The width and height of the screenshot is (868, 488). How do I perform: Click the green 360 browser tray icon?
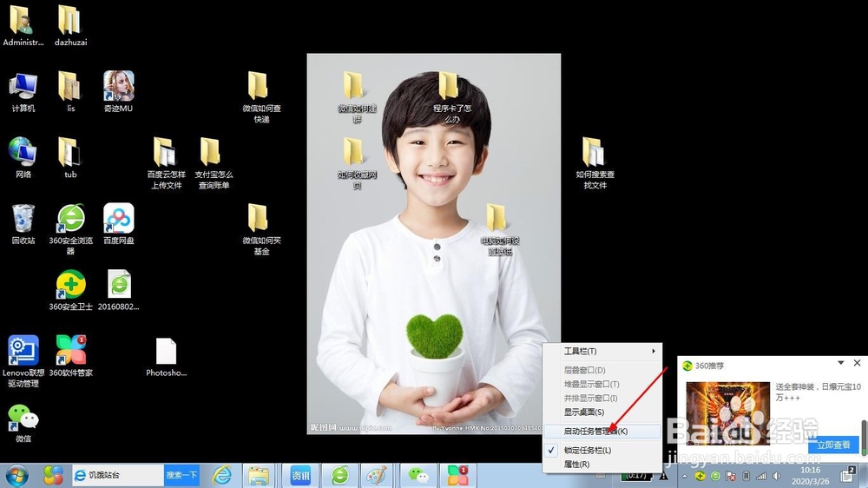[715, 476]
